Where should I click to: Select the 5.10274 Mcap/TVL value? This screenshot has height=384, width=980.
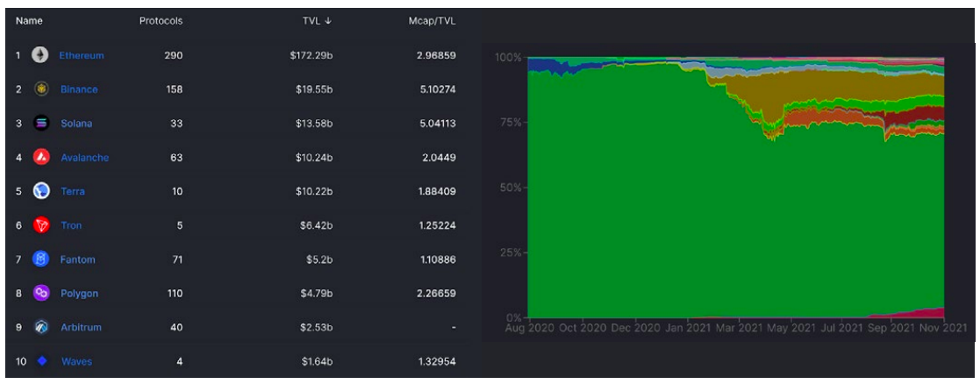[x=436, y=89]
